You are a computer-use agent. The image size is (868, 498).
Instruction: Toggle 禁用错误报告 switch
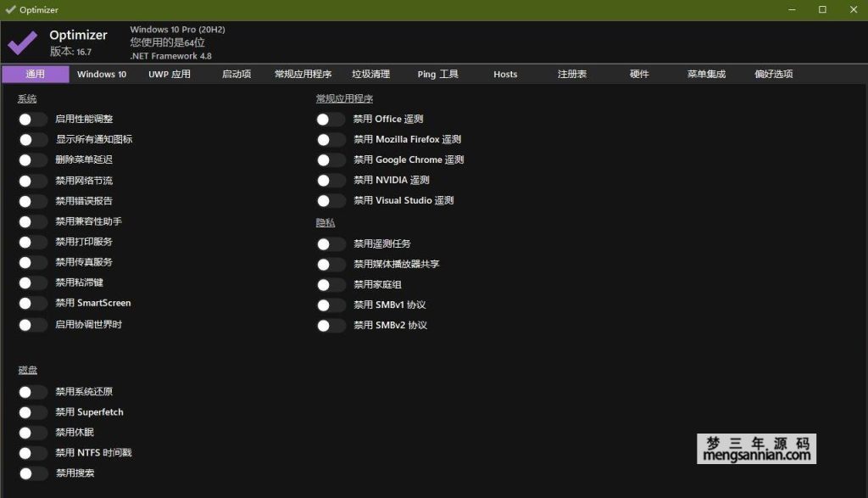point(33,201)
